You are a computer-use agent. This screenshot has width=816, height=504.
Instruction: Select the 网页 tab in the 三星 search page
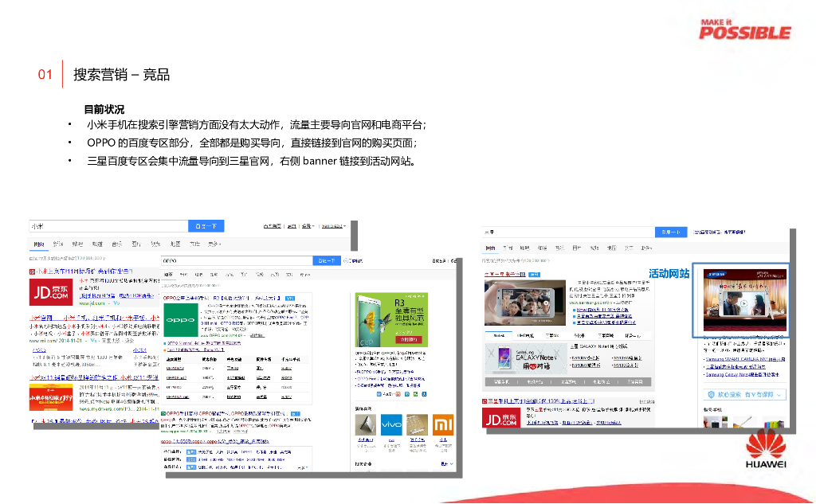click(490, 248)
